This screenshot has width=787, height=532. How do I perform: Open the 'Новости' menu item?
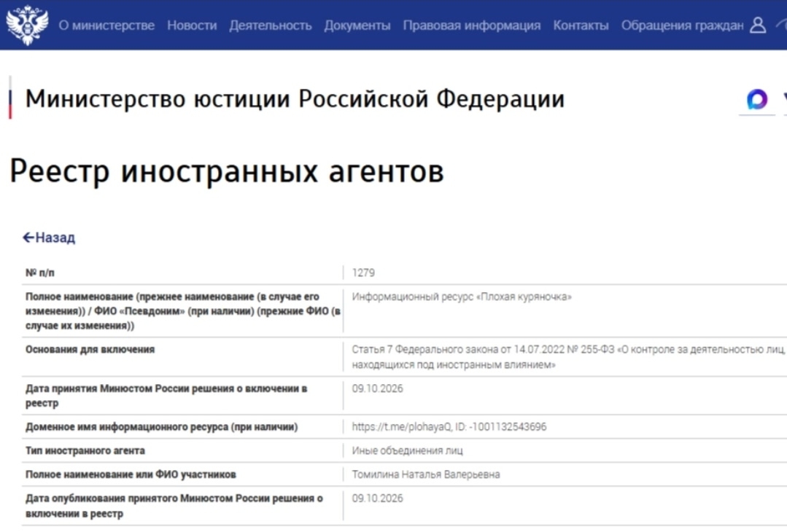(x=192, y=26)
